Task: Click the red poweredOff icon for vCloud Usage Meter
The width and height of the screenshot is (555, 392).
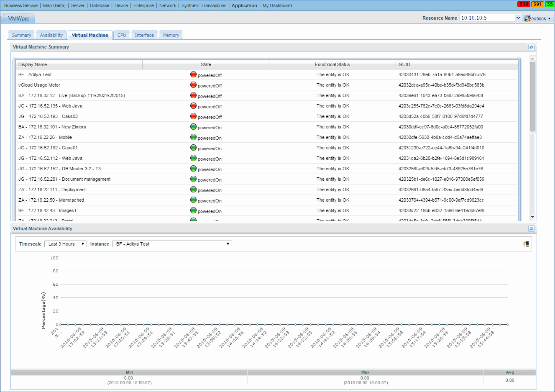Action: (193, 85)
